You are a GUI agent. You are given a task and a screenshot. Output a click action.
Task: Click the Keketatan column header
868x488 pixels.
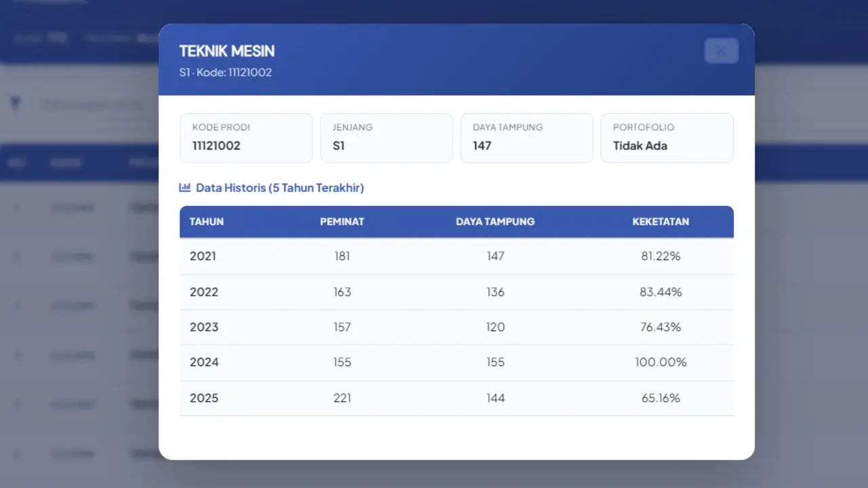click(x=660, y=222)
